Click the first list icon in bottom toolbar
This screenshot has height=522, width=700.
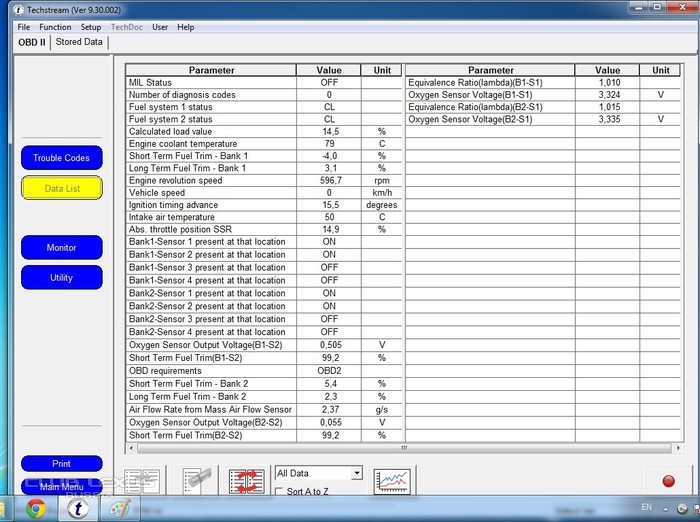tap(143, 481)
